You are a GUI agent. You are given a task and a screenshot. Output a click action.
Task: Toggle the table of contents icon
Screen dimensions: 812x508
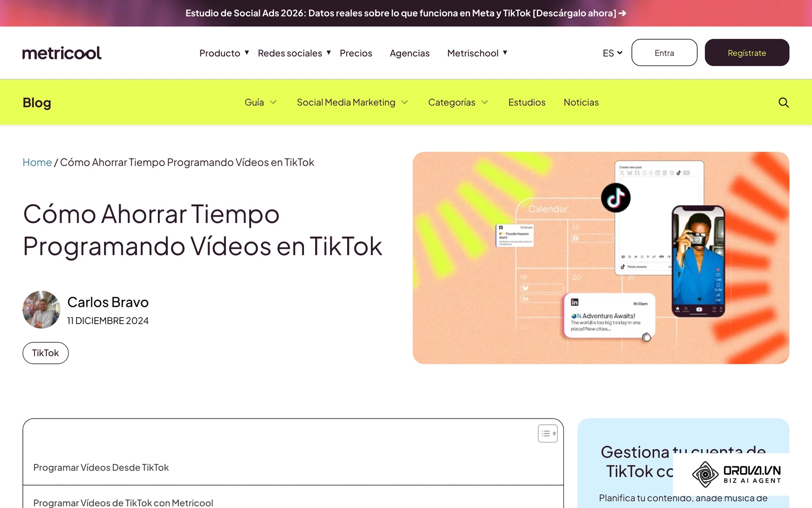pos(548,433)
